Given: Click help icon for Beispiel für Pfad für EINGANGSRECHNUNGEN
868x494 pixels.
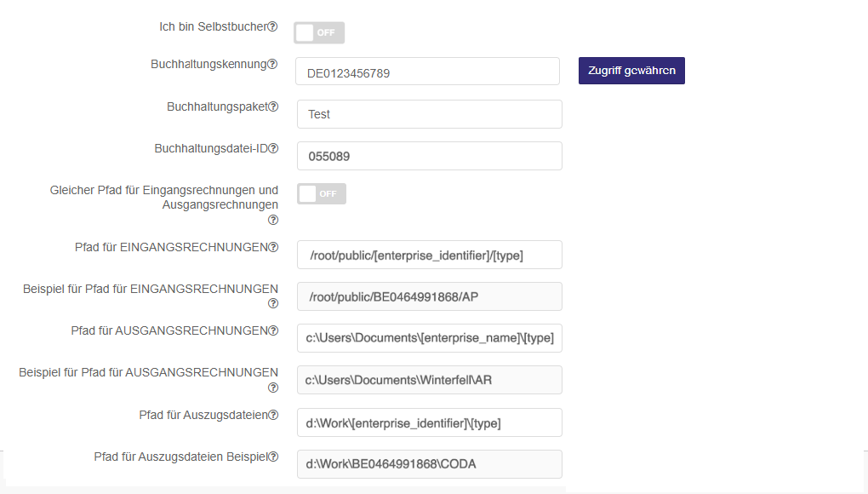Looking at the screenshot, I should click(273, 303).
